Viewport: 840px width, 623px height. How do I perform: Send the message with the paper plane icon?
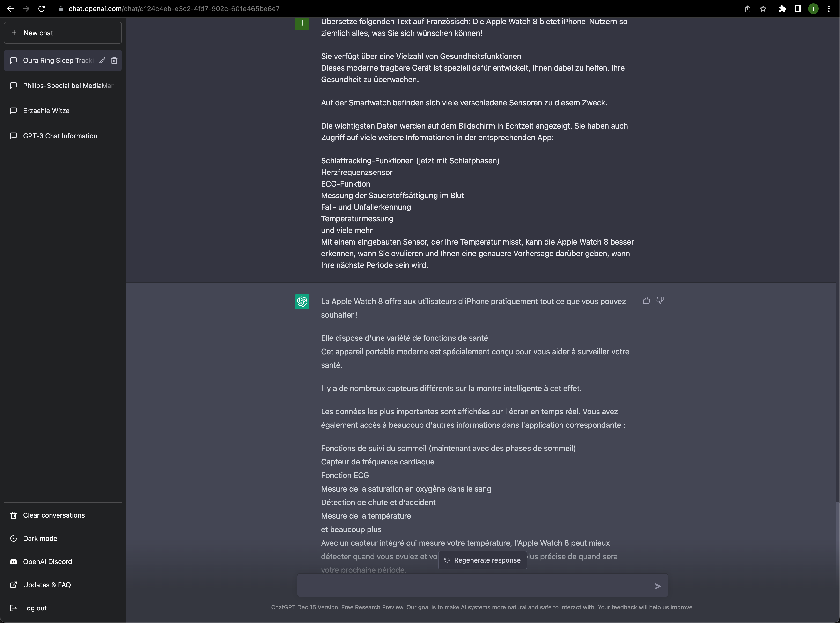pyautogui.click(x=658, y=586)
